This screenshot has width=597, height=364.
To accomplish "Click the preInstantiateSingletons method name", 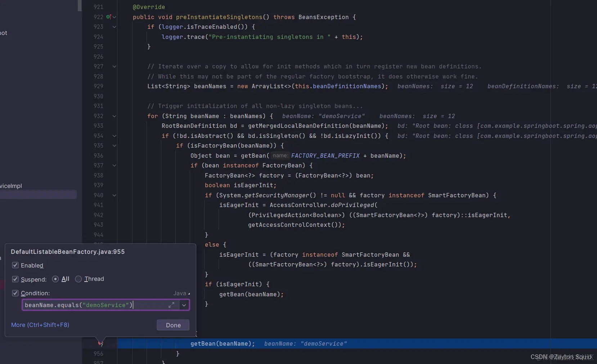I will pos(219,17).
